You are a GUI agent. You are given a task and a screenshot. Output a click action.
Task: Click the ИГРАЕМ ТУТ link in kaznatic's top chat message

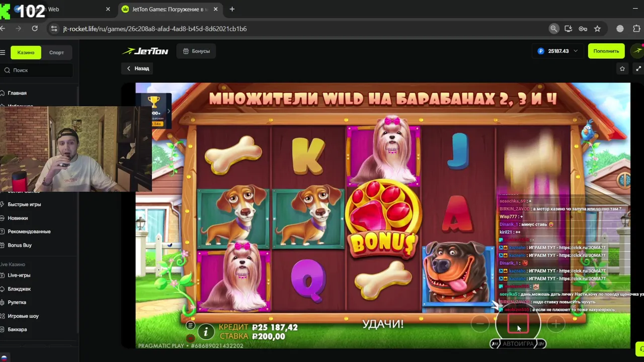click(x=568, y=247)
